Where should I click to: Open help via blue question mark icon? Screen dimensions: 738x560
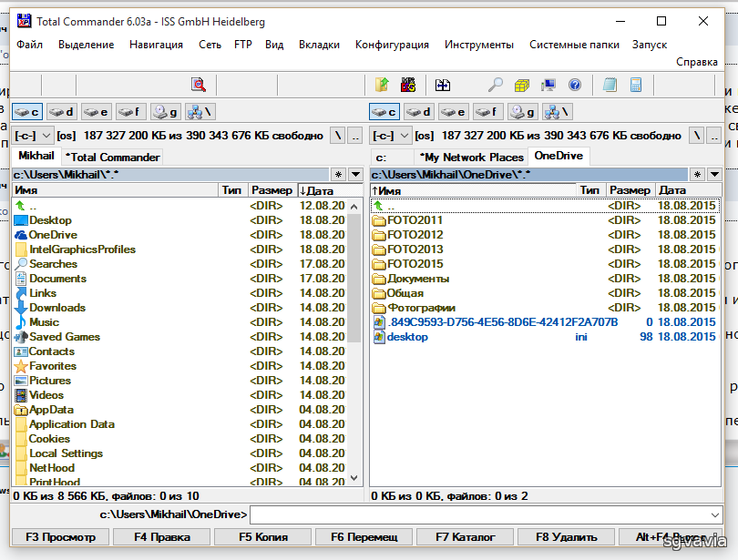point(575,85)
